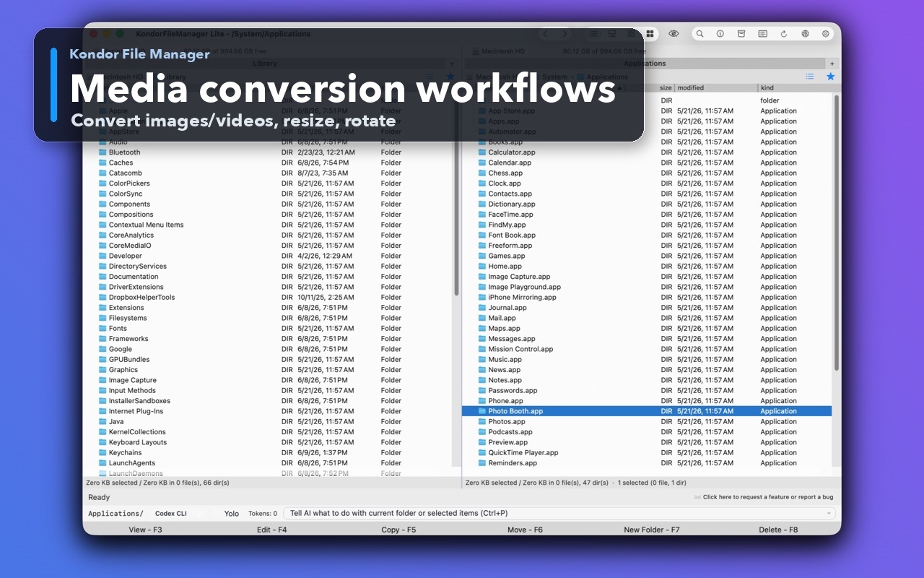This screenshot has height=578, width=924.
Task: Click the request a feature or report bug link
Action: click(768, 497)
